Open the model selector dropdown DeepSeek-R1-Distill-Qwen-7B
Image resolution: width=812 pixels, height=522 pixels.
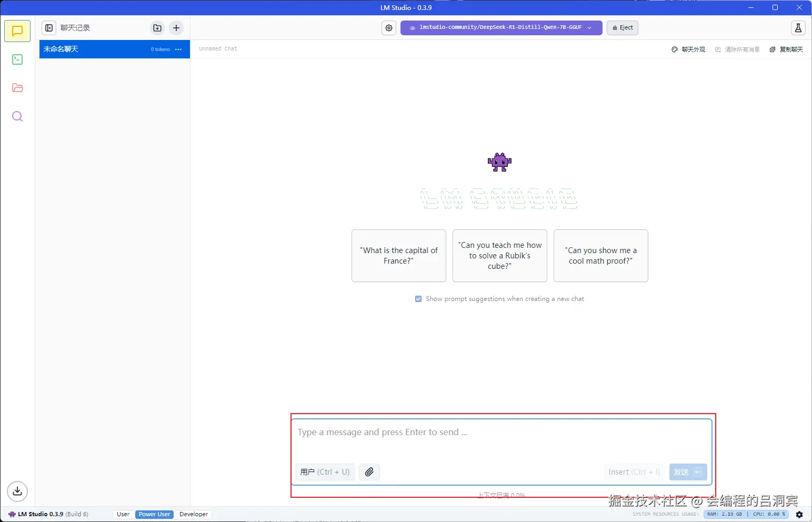501,28
